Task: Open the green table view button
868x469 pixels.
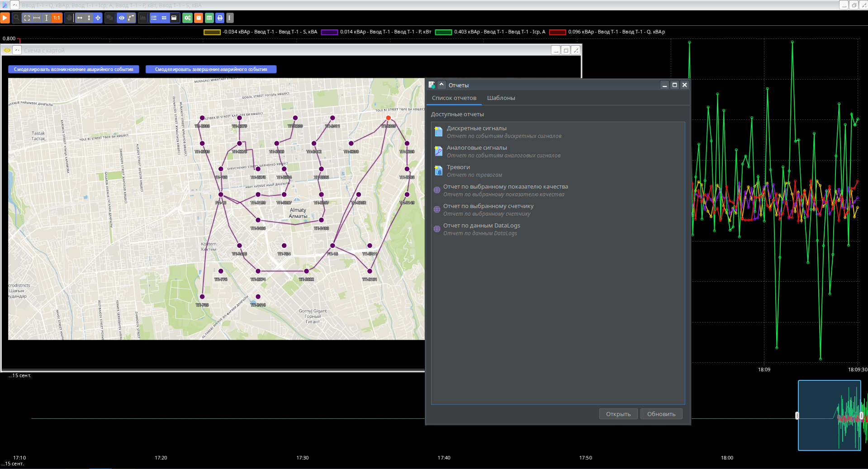Action: coord(209,18)
